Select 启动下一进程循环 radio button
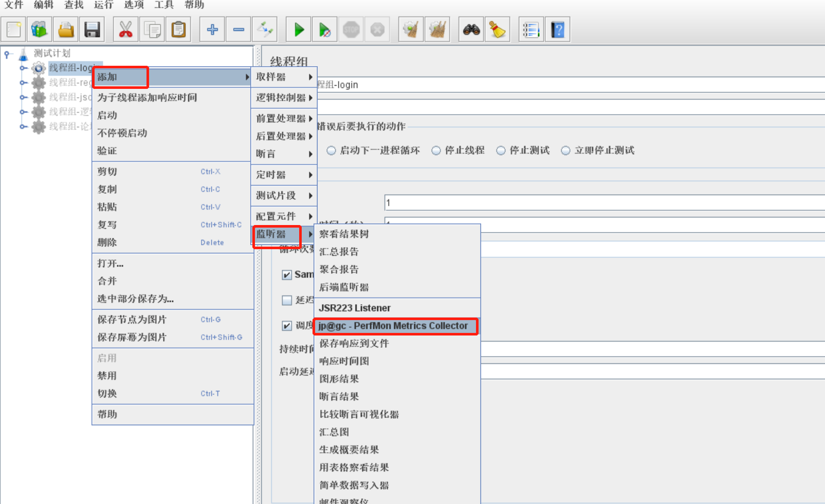 [x=332, y=151]
